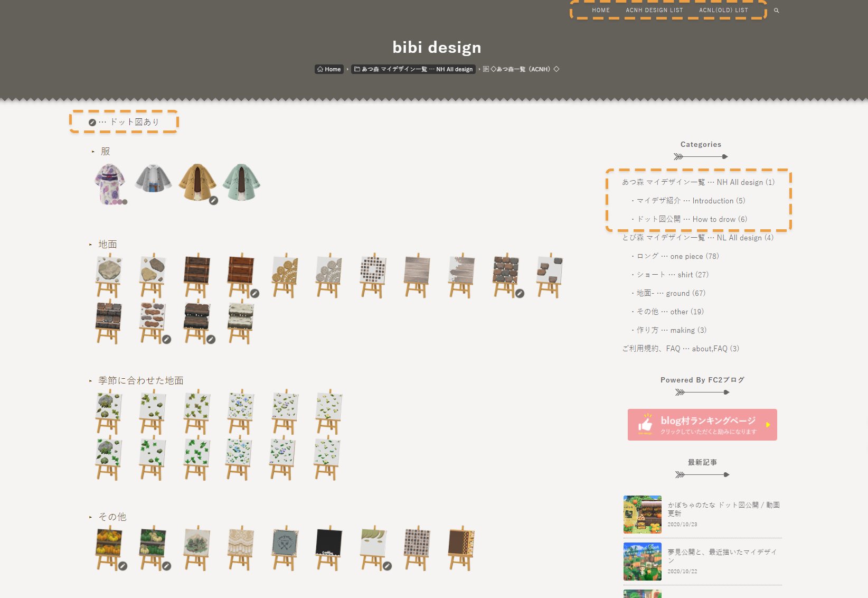The width and height of the screenshot is (868, 598).
Task: Open the gray coiled rope mat design
Action: pos(329,275)
